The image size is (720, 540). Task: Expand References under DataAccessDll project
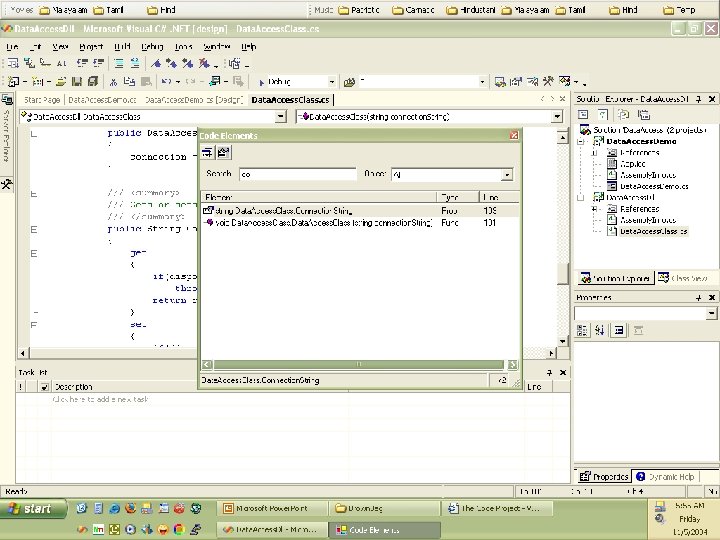(x=595, y=209)
